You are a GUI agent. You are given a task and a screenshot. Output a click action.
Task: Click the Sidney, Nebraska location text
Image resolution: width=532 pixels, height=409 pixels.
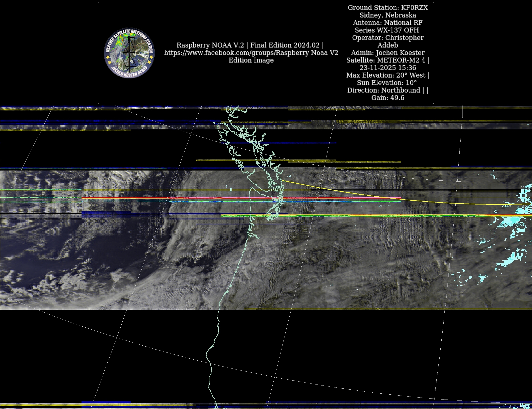click(388, 15)
